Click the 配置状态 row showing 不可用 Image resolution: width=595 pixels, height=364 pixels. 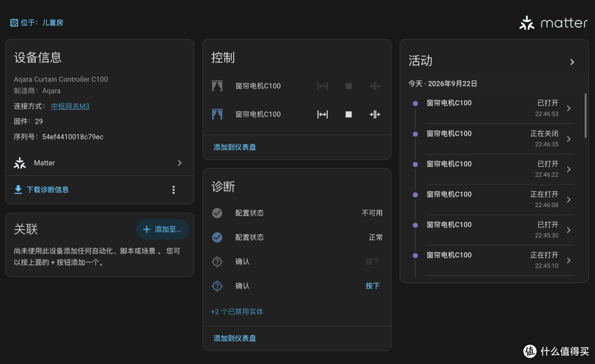[x=297, y=213]
